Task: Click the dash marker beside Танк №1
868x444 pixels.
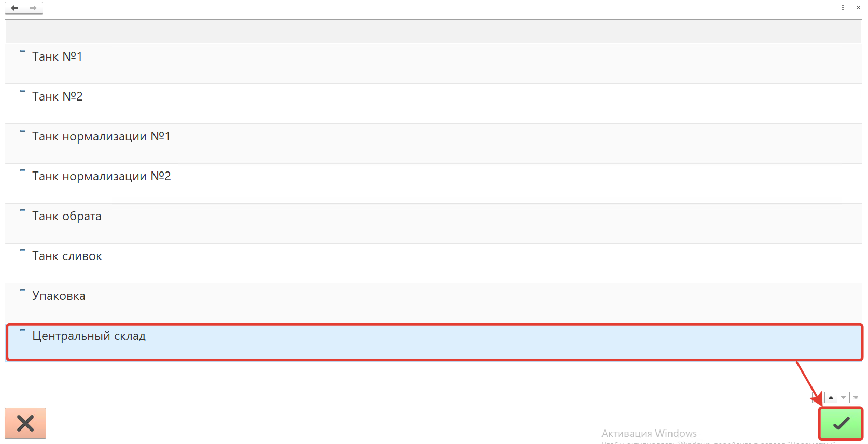Action: pyautogui.click(x=23, y=51)
